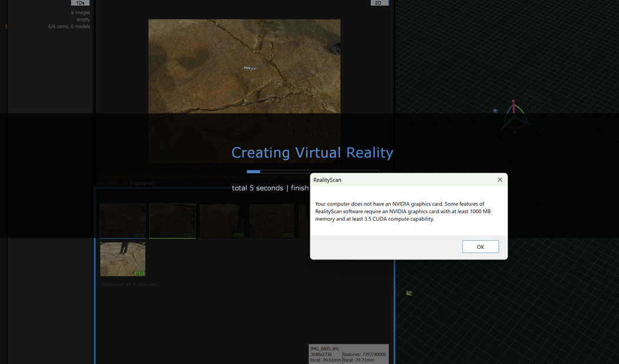The image size is (619, 364).
Task: Select the '6/6 cams, 0 models' entry
Action: pyautogui.click(x=69, y=26)
